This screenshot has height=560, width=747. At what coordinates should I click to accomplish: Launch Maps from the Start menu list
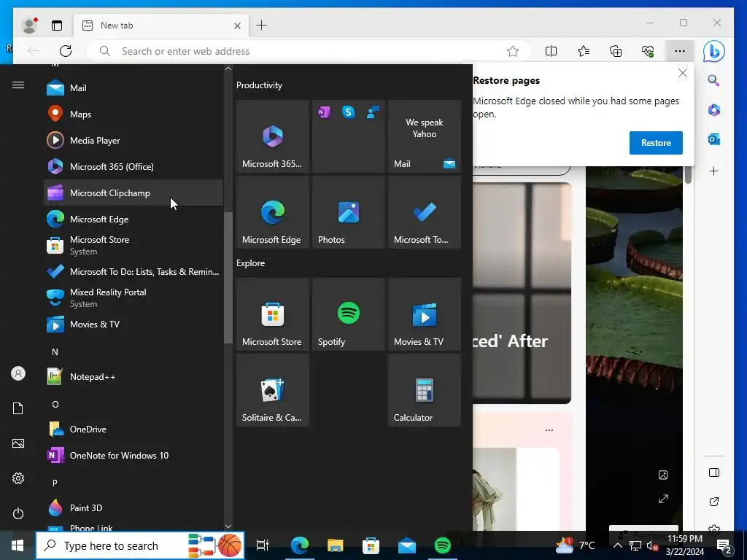point(133,114)
